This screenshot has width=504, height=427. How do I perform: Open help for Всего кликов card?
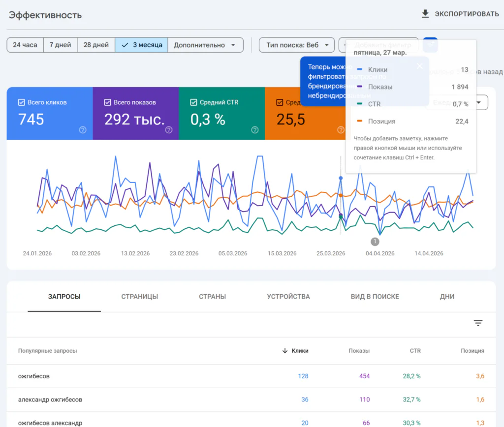pos(83,130)
